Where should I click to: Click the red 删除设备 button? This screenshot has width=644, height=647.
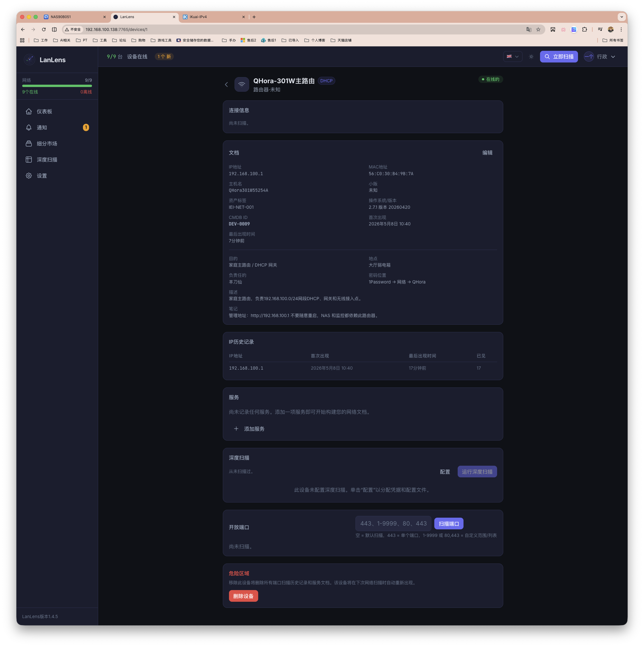[243, 596]
